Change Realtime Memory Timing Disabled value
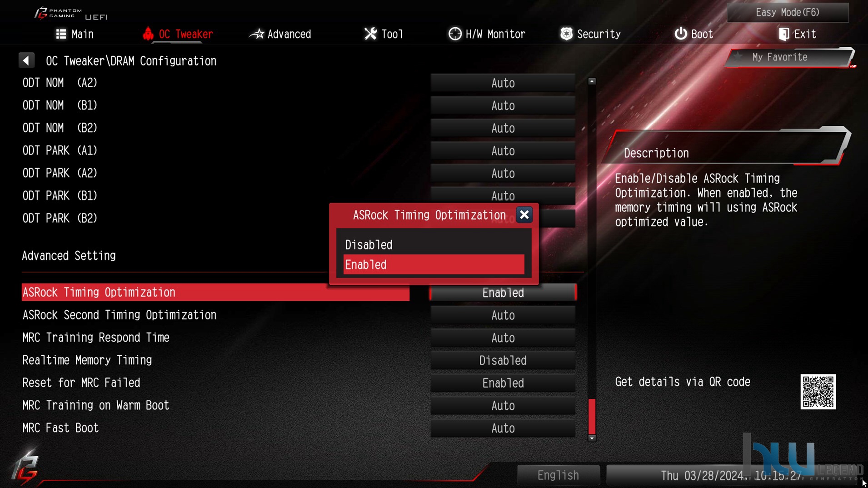Screen dimensions: 868x488 pyautogui.click(x=503, y=361)
